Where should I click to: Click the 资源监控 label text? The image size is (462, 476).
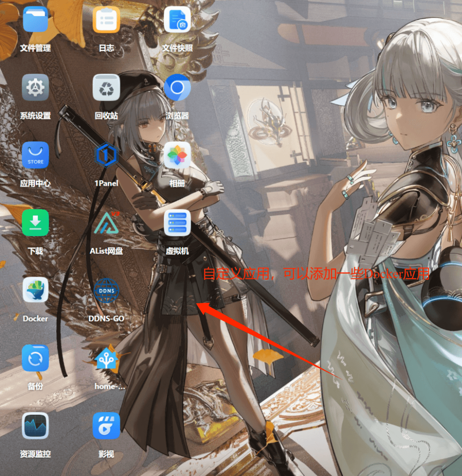[35, 454]
